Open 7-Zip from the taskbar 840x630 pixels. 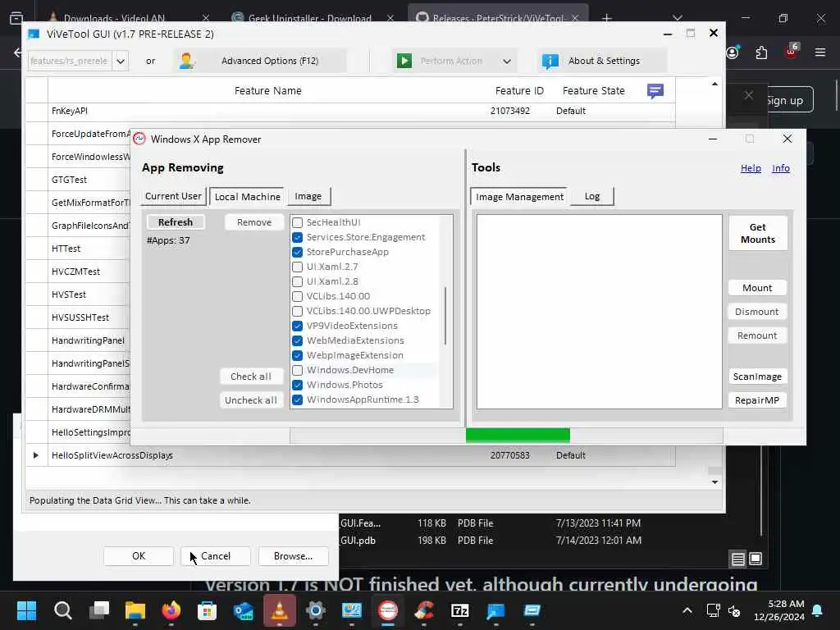[459, 610]
